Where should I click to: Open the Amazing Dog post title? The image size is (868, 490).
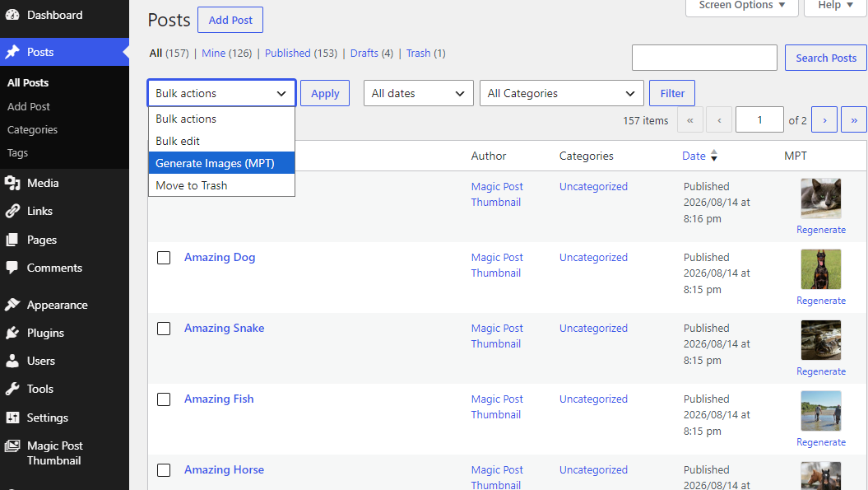220,257
